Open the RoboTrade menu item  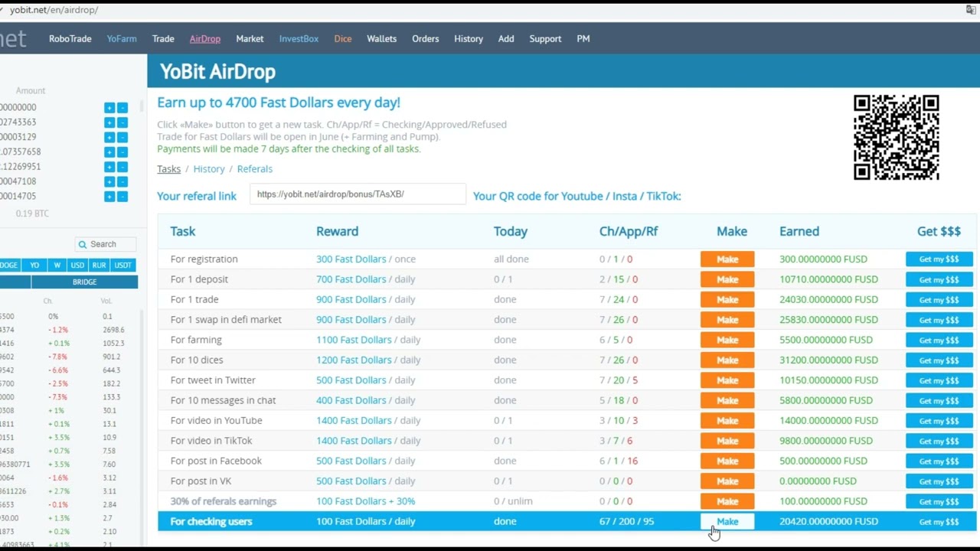point(70,38)
